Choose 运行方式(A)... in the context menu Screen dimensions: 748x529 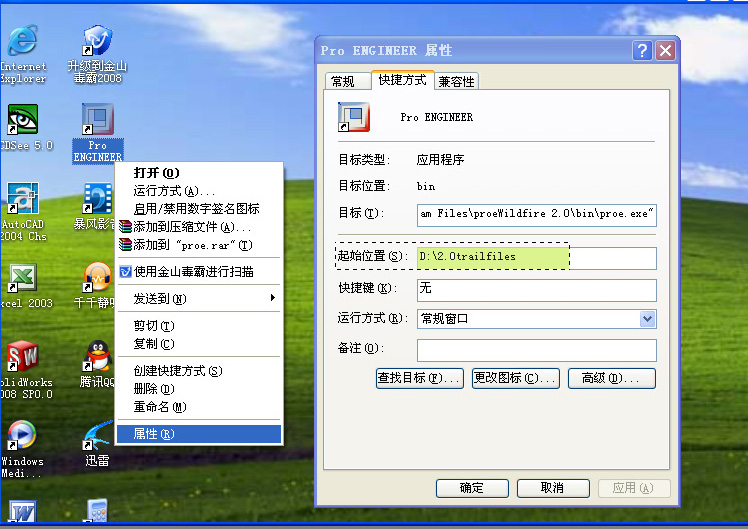pos(199,191)
